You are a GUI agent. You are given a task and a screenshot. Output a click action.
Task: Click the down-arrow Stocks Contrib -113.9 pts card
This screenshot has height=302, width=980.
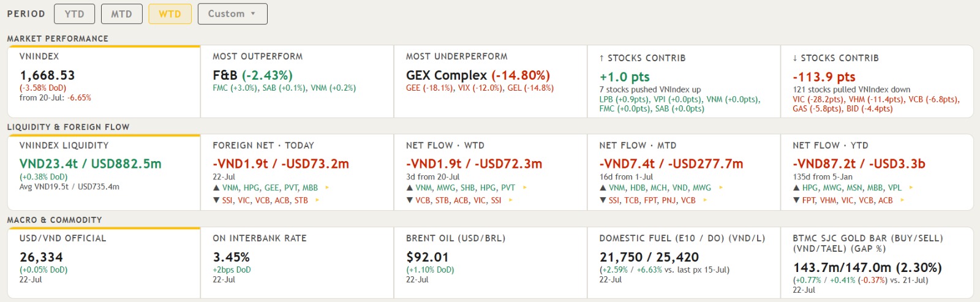[x=877, y=81]
